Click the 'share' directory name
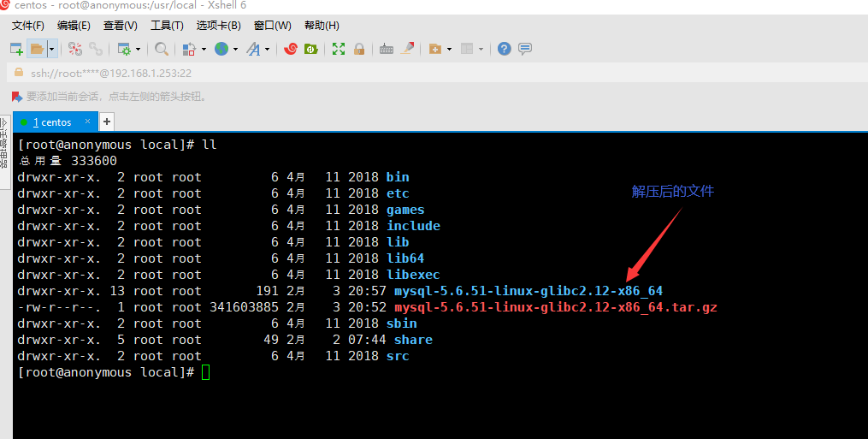This screenshot has height=439, width=868. coord(413,340)
